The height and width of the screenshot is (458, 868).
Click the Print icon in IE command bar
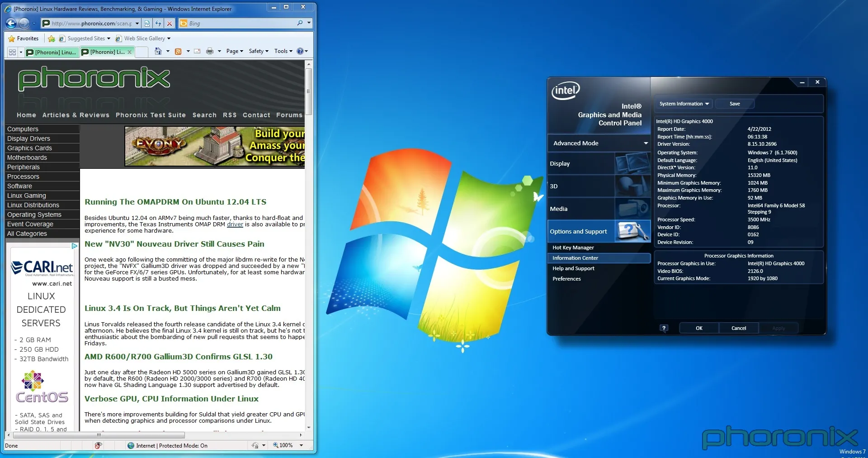(210, 51)
